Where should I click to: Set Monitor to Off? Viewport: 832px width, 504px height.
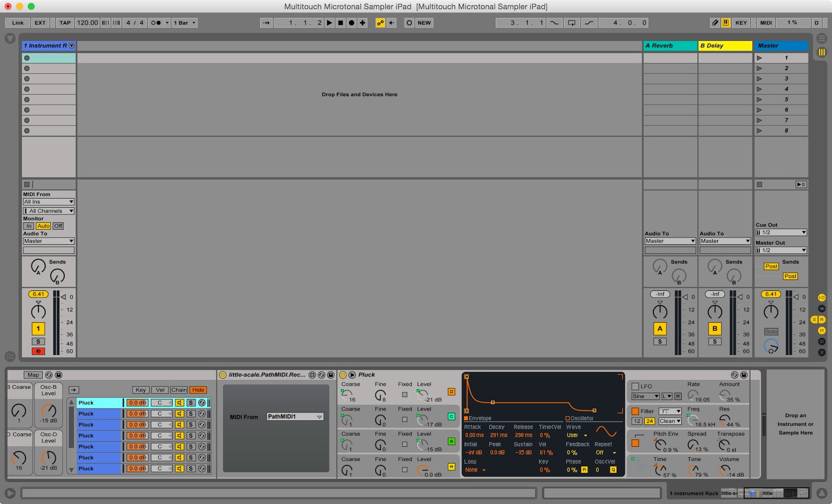[x=58, y=226]
